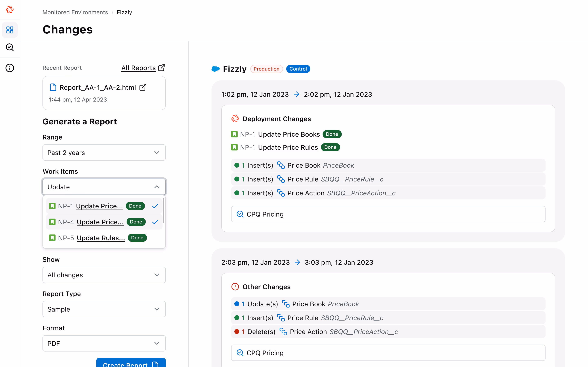Open the Update Price Books link
Viewport: 588px width, 367px height.
[x=289, y=134]
